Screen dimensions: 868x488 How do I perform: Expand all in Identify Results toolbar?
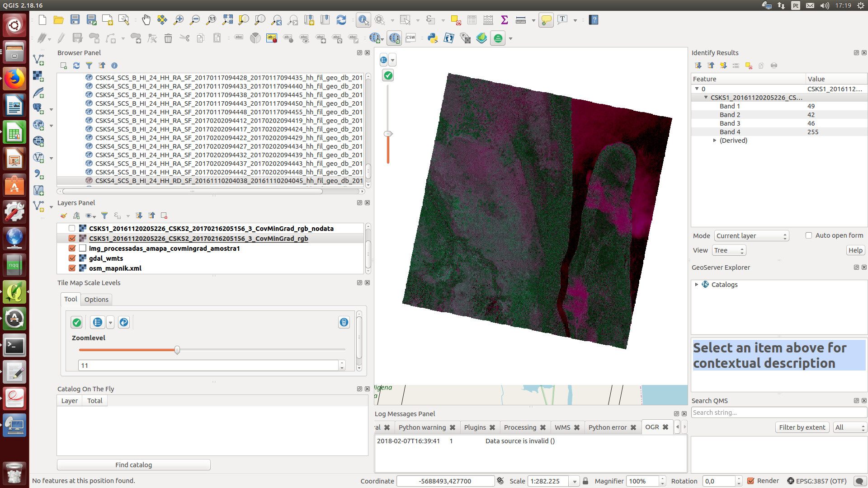pyautogui.click(x=698, y=66)
